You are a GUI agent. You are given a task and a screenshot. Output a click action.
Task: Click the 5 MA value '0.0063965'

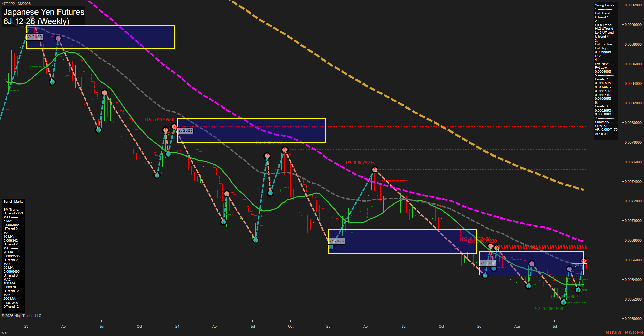pyautogui.click(x=11, y=225)
